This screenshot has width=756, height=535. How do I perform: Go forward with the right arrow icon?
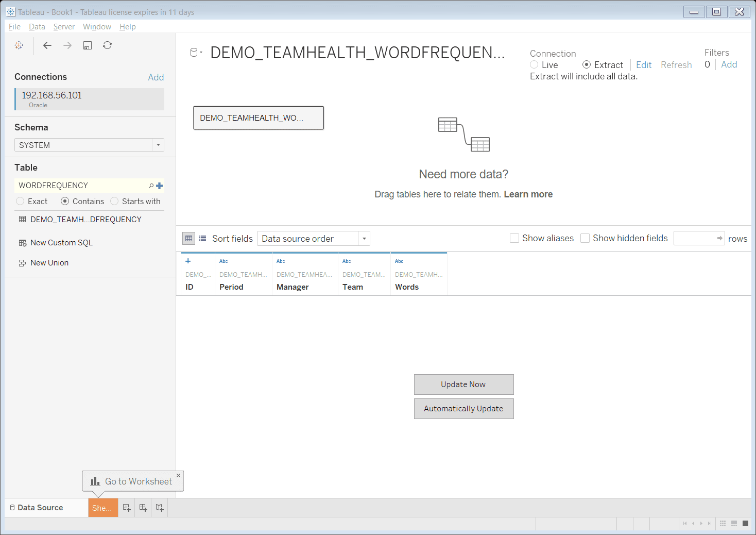[x=67, y=45]
